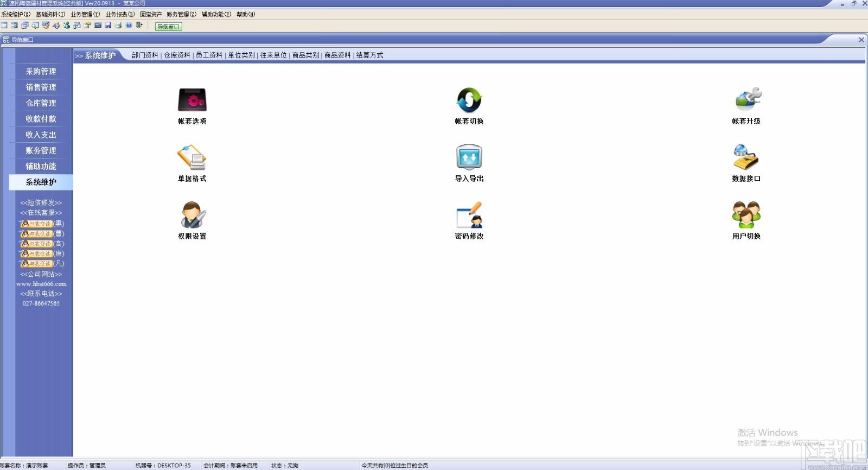Open the 业务报表 menu
Image resolution: width=868 pixels, height=470 pixels.
click(x=120, y=14)
